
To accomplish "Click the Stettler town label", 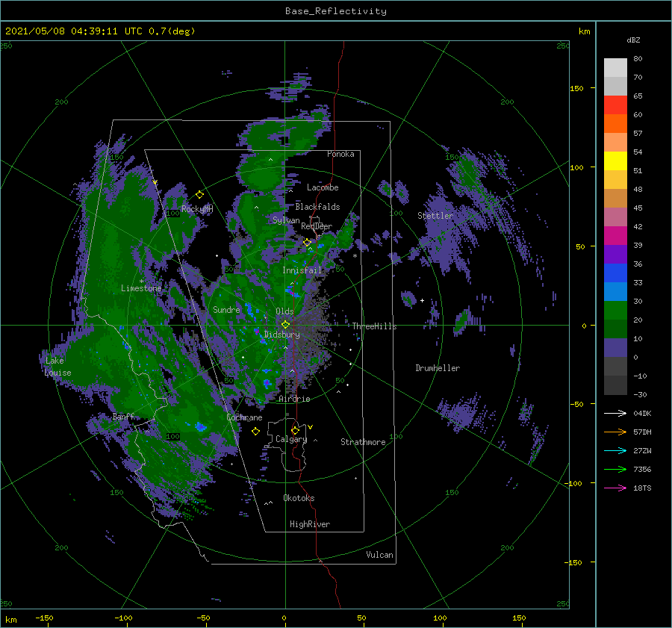I will (435, 216).
